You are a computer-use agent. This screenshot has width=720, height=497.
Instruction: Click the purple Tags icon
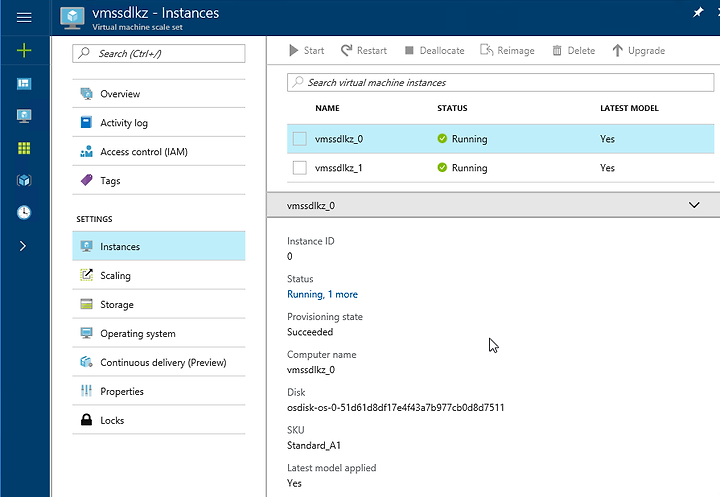point(86,180)
